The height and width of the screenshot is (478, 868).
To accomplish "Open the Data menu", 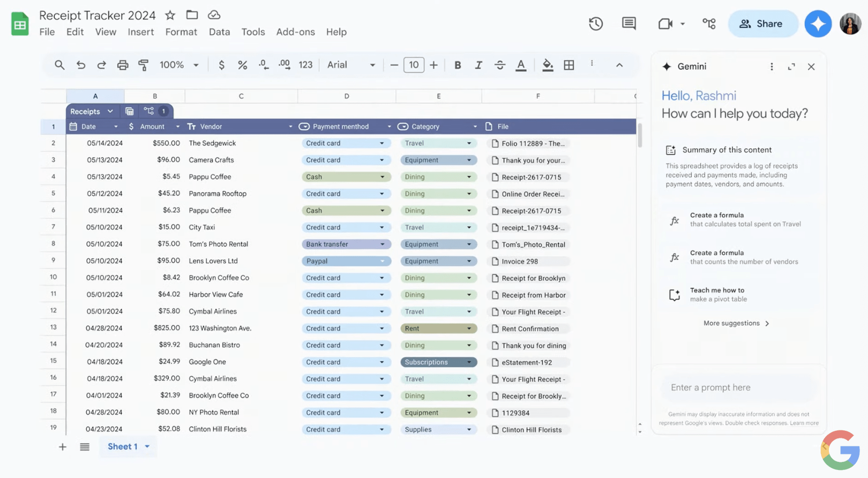I will pyautogui.click(x=219, y=32).
